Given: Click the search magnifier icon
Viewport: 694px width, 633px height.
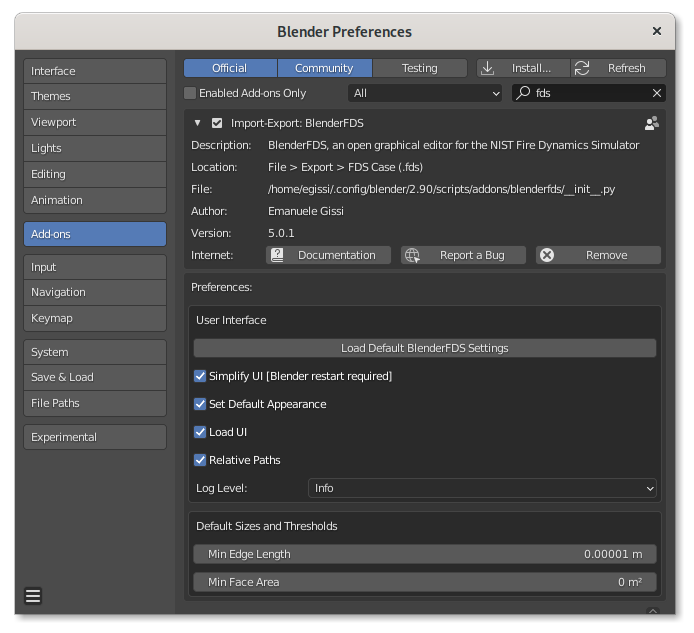Looking at the screenshot, I should click(x=523, y=93).
